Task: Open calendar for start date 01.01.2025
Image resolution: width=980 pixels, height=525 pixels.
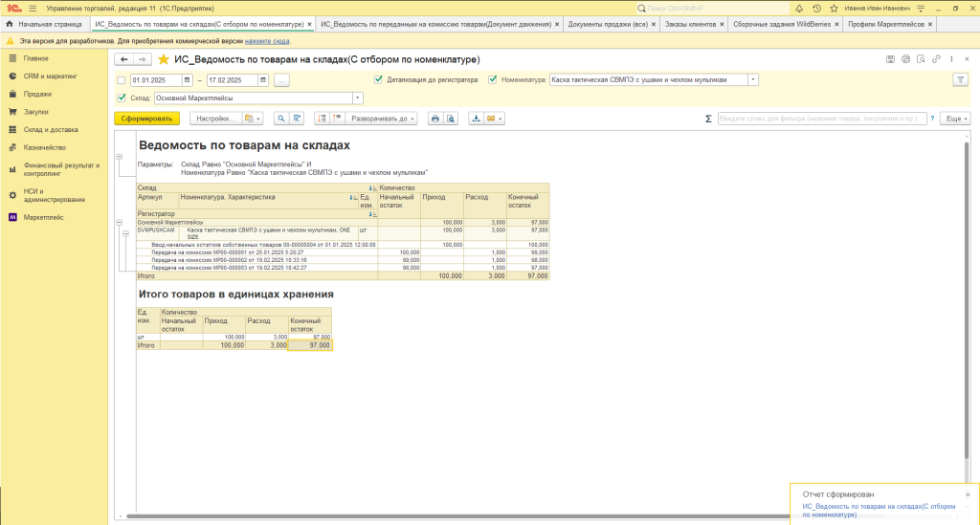Action: pos(187,80)
